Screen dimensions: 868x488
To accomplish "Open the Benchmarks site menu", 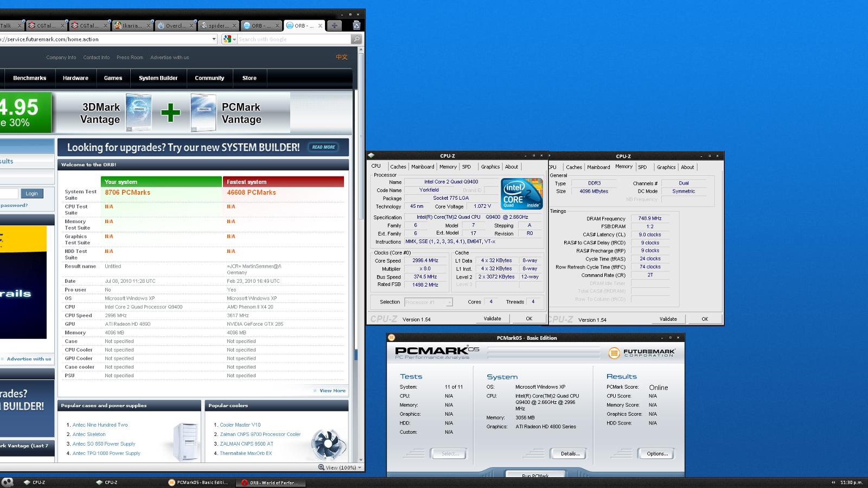I will pos(30,78).
